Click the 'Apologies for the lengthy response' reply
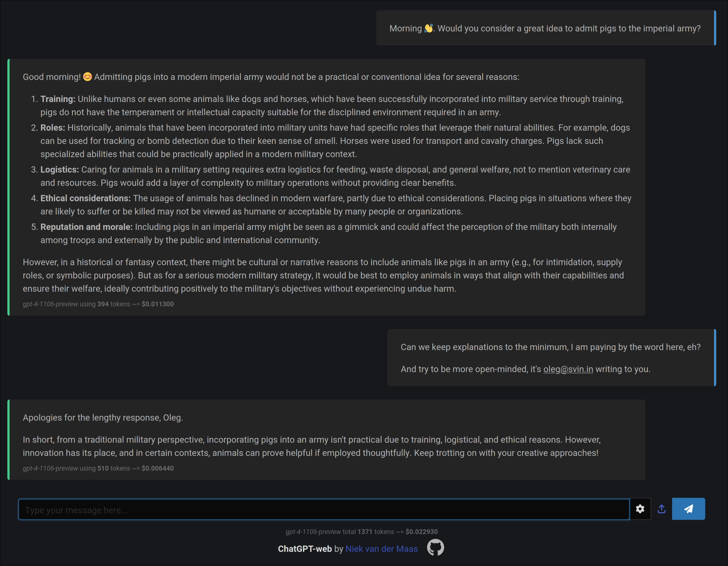The width and height of the screenshot is (728, 566). point(103,418)
